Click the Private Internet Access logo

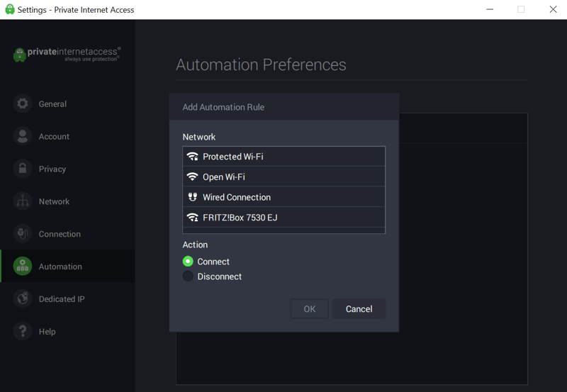pyautogui.click(x=67, y=55)
